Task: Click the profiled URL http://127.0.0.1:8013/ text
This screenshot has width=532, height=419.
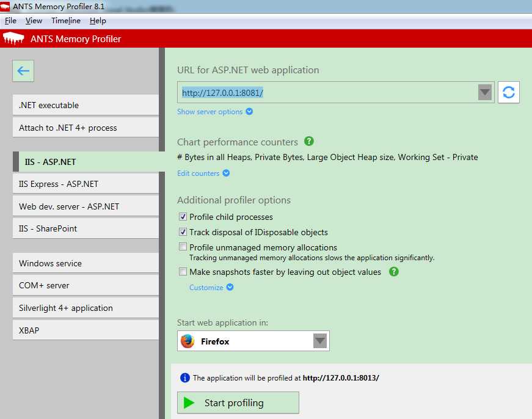Action: [341, 377]
